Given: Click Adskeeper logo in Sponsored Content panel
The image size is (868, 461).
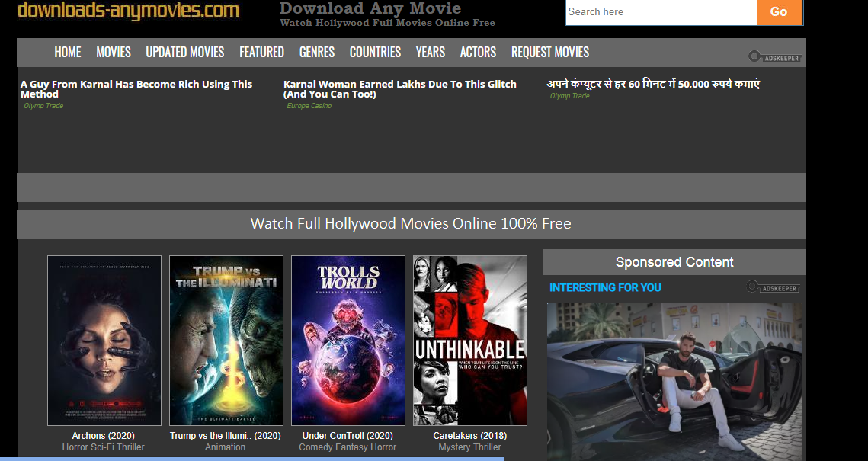Looking at the screenshot, I should tap(773, 287).
